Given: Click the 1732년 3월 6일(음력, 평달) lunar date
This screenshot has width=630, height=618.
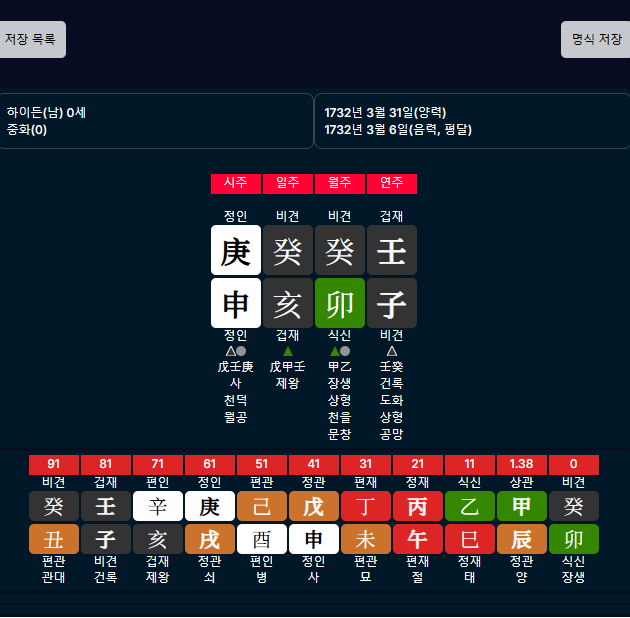Looking at the screenshot, I should (398, 130).
